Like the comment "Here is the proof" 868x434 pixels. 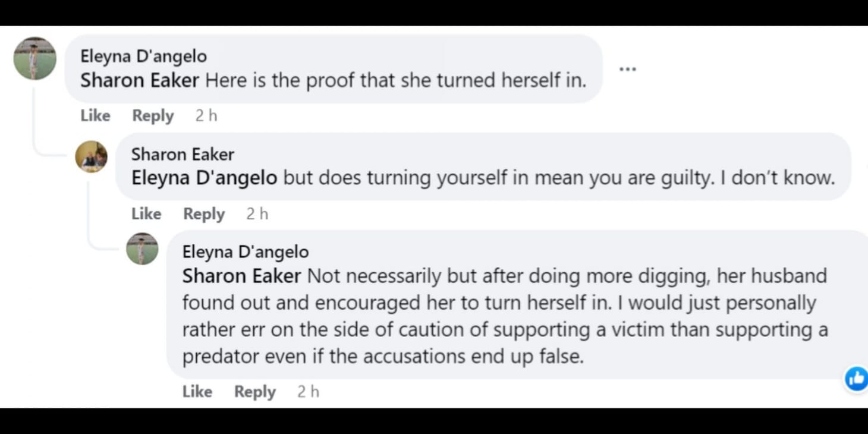pos(95,115)
